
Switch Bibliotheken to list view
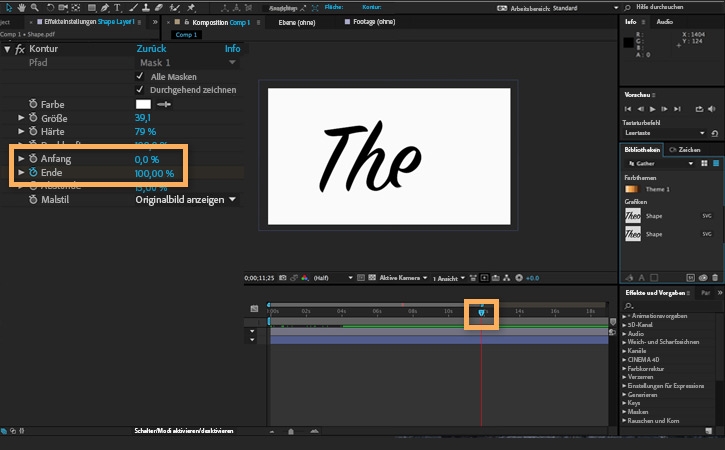[x=716, y=163]
